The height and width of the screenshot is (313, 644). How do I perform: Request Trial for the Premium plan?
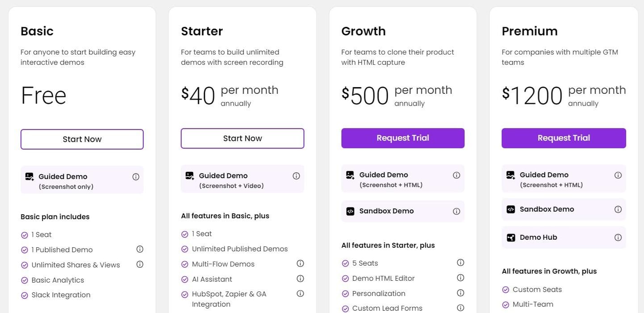click(563, 138)
